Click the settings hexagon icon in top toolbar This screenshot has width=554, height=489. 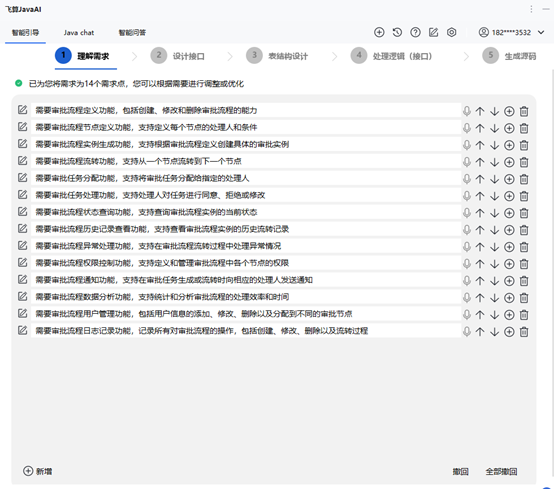[x=452, y=33]
